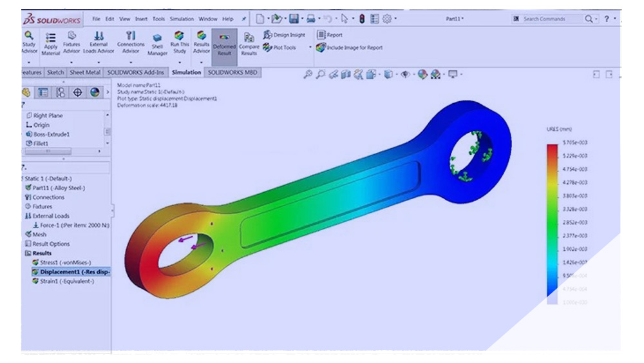Open the Shell Manager tool
Image resolution: width=644 pixels, height=363 pixels.
click(x=157, y=45)
